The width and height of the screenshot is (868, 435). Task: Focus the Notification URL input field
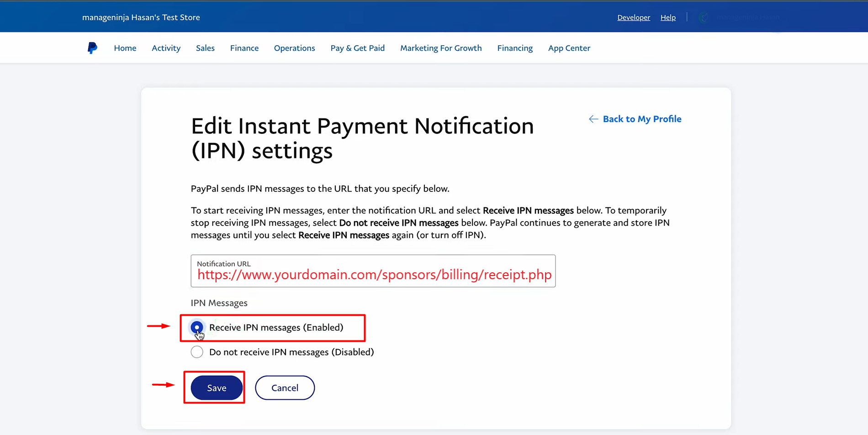[x=373, y=271]
